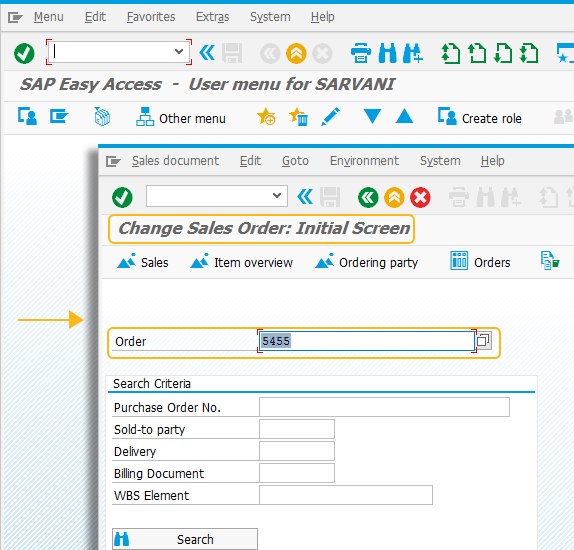Click the binoculars find icon in main toolbar
The image size is (574, 550).
click(387, 53)
